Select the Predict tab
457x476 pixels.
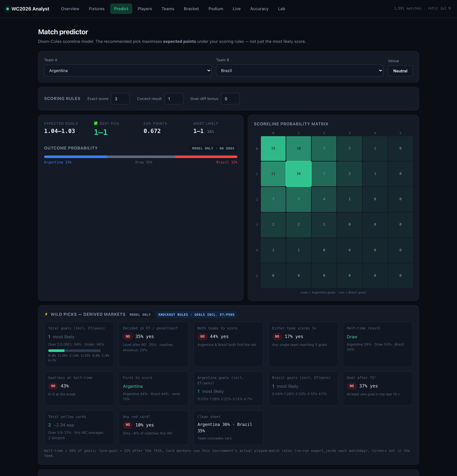click(121, 9)
